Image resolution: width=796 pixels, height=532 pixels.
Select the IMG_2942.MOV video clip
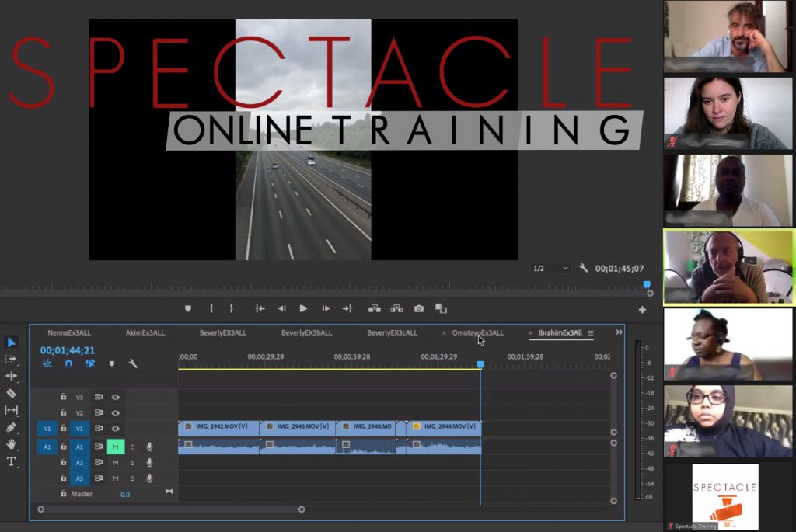point(218,427)
